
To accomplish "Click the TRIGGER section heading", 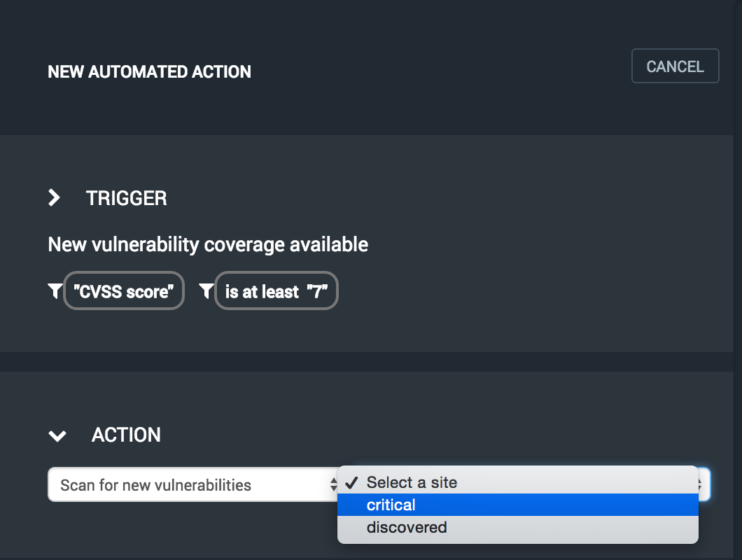I will (x=127, y=198).
